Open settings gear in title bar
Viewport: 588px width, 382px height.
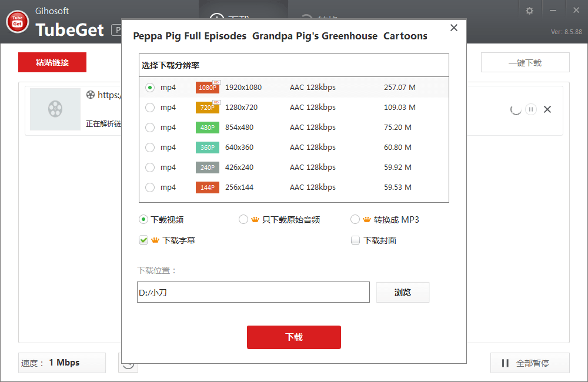529,11
